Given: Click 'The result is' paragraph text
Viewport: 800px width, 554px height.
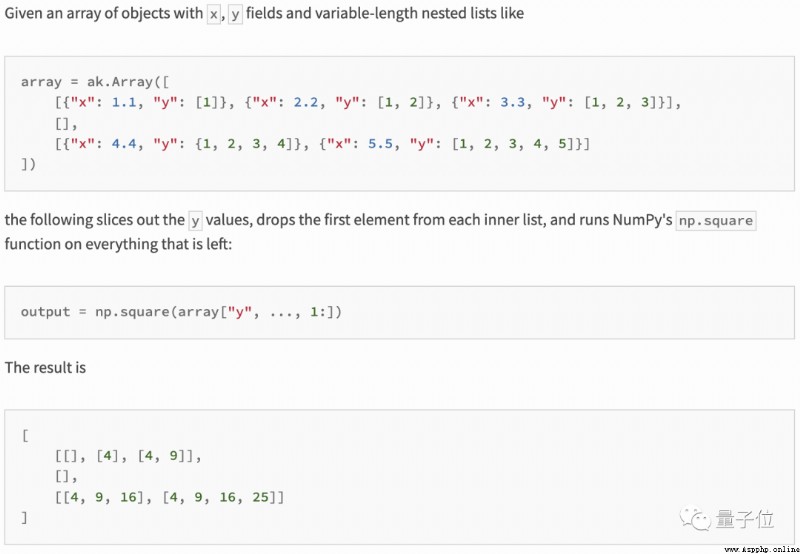Looking at the screenshot, I should coord(45,368).
